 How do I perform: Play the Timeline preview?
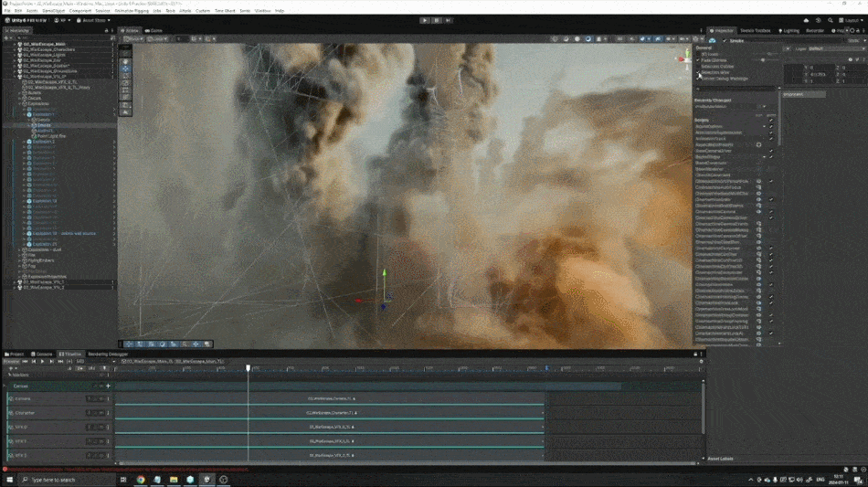[x=43, y=362]
